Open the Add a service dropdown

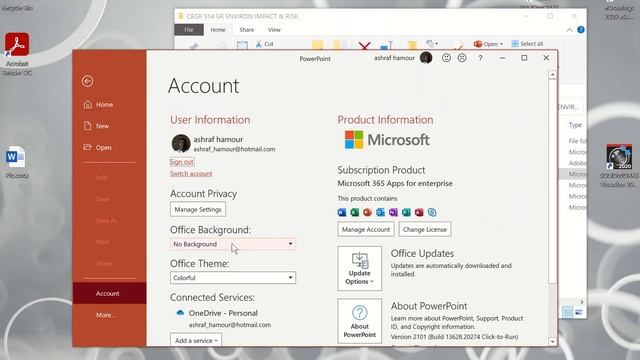196,340
